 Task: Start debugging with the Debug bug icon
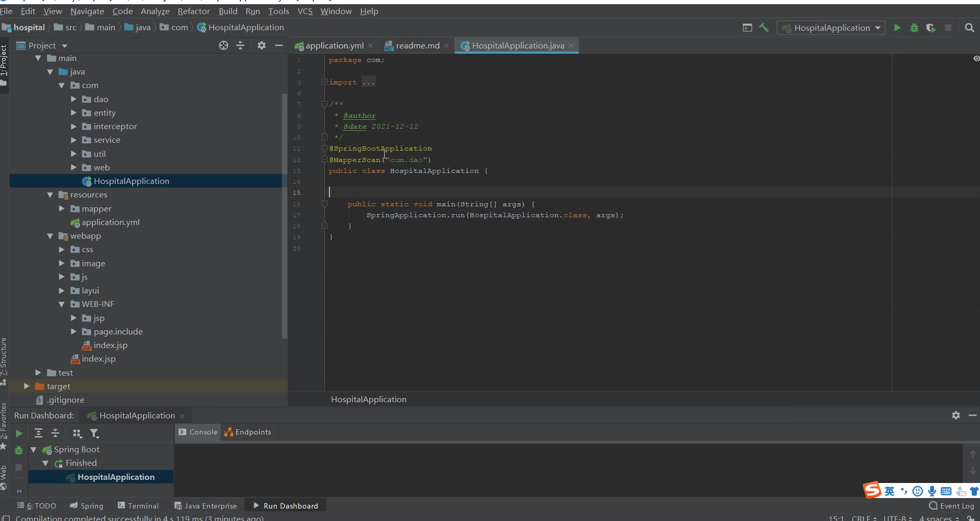[914, 28]
